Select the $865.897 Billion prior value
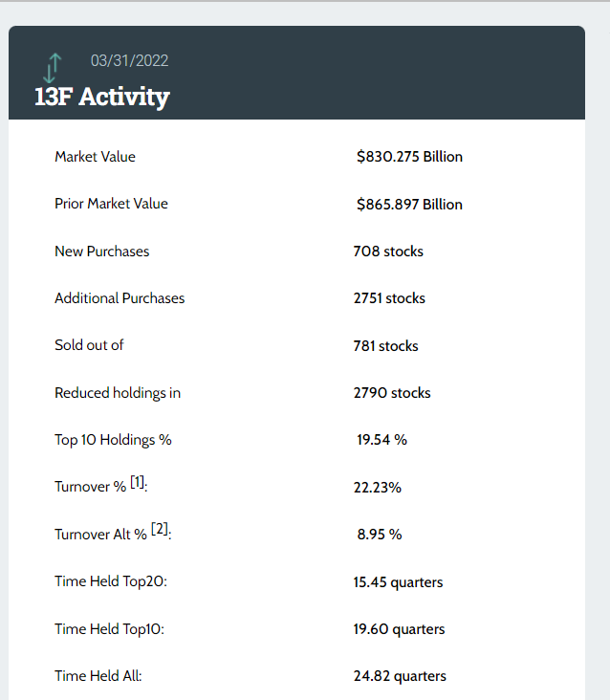This screenshot has width=610, height=700. coord(409,205)
